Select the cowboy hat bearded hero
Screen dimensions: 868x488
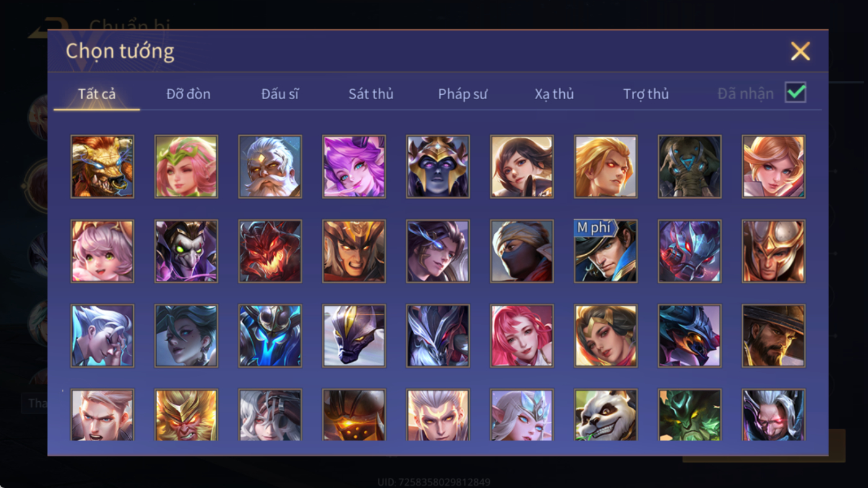[773, 335]
